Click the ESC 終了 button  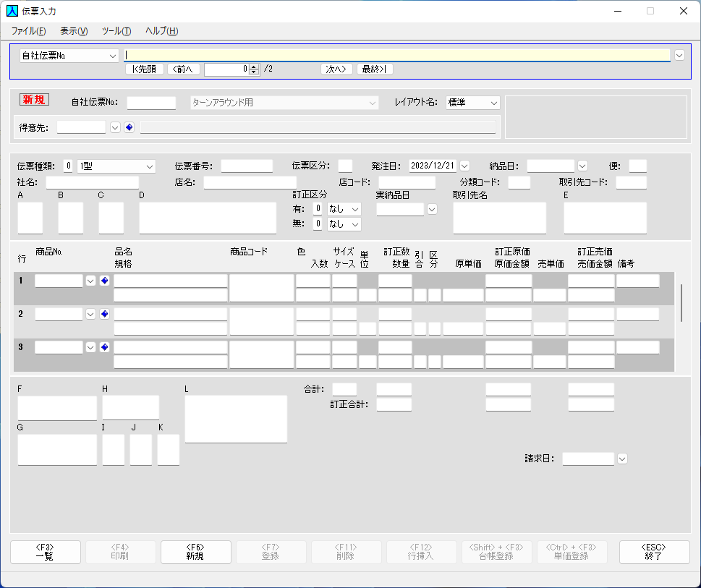pyautogui.click(x=654, y=553)
